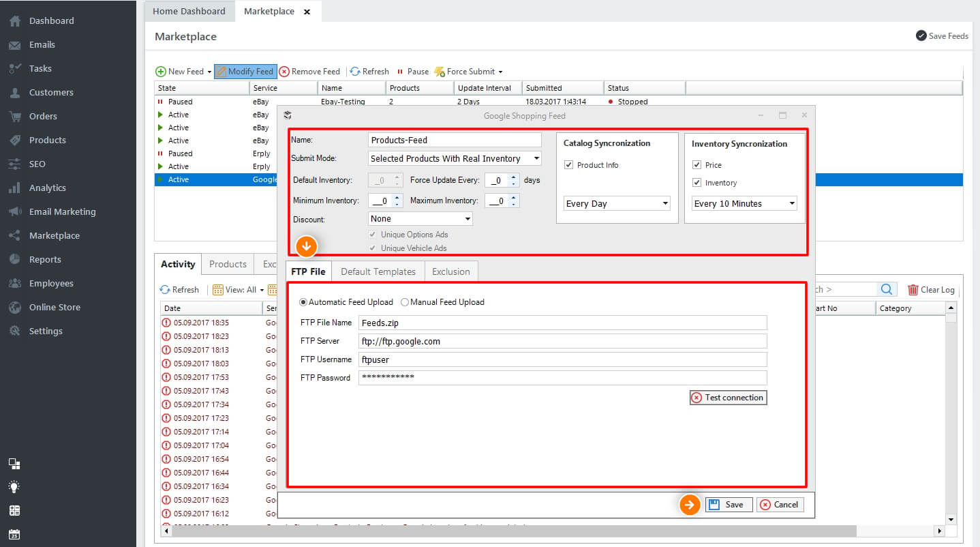This screenshot has width=980, height=547.
Task: Open the Every Day catalog interval dropdown
Action: coord(617,203)
